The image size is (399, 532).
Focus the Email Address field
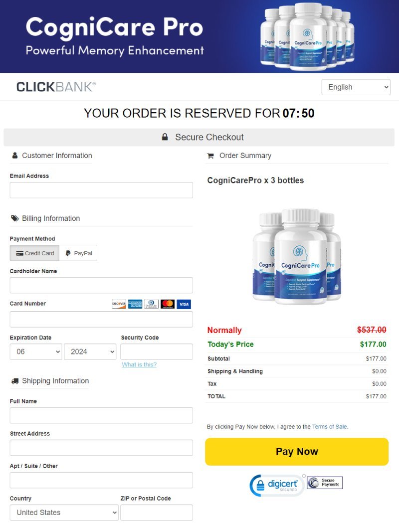pos(101,190)
